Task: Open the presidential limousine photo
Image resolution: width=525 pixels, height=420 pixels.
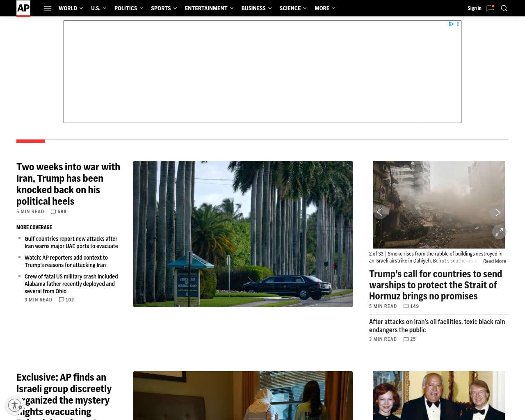Action: click(243, 234)
